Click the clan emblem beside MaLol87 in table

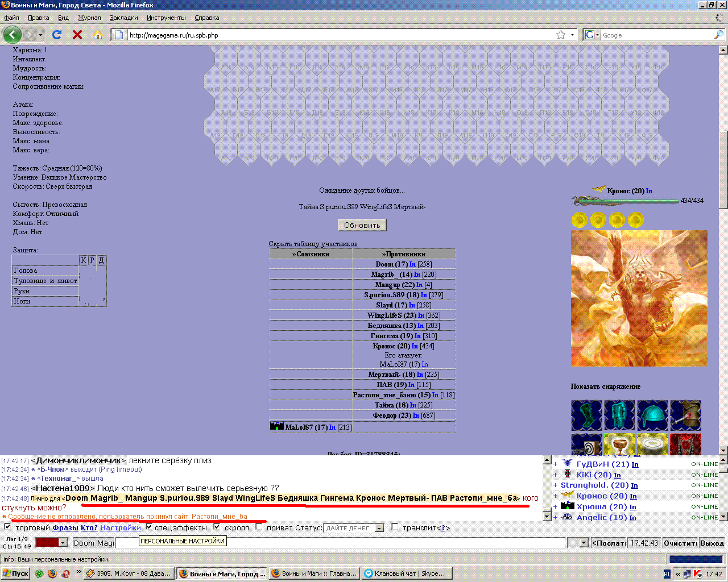click(x=276, y=426)
